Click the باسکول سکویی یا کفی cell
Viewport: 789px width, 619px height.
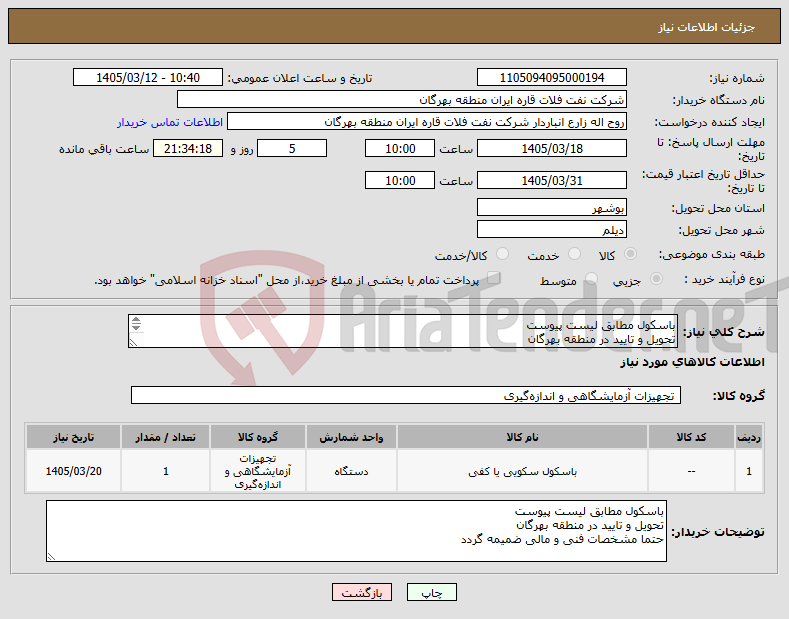[x=522, y=472]
